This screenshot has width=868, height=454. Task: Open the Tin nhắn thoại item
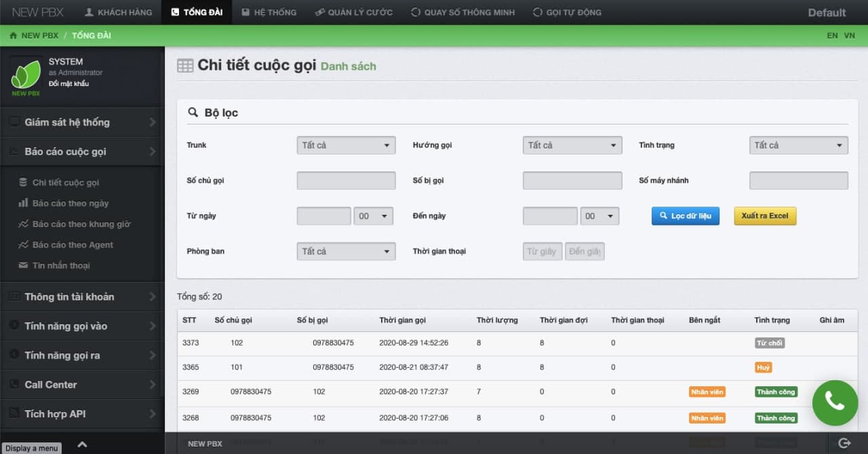pyautogui.click(x=61, y=266)
